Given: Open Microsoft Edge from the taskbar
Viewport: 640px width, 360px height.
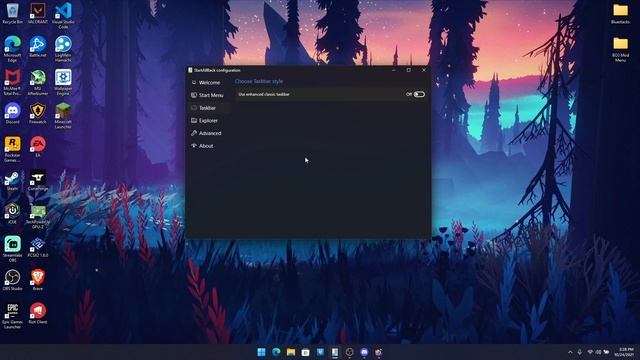Looking at the screenshot, I should coord(276,352).
